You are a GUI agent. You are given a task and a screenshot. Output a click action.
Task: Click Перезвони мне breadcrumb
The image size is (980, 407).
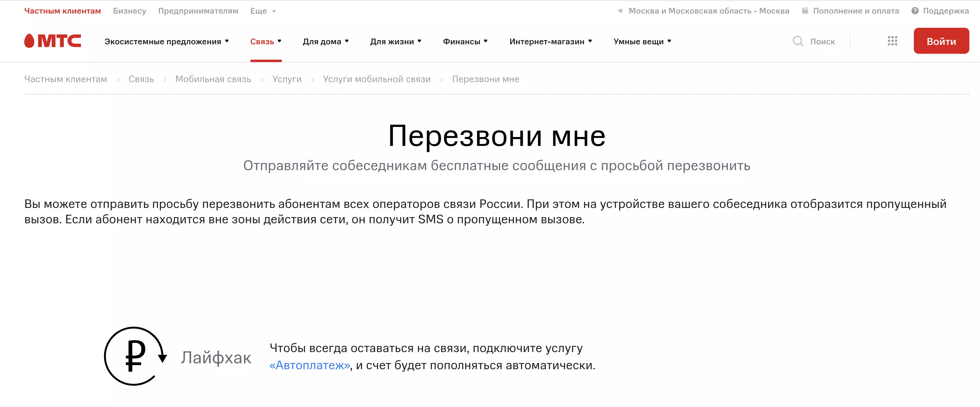point(486,79)
